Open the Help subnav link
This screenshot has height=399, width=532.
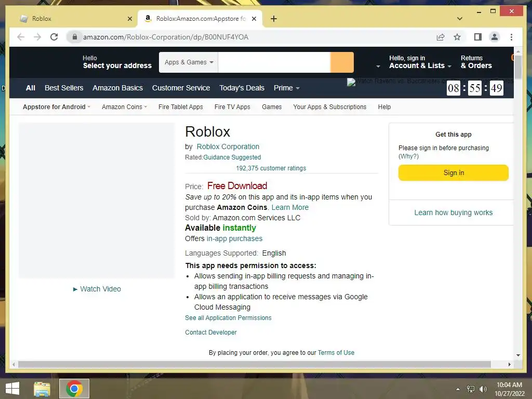[384, 107]
